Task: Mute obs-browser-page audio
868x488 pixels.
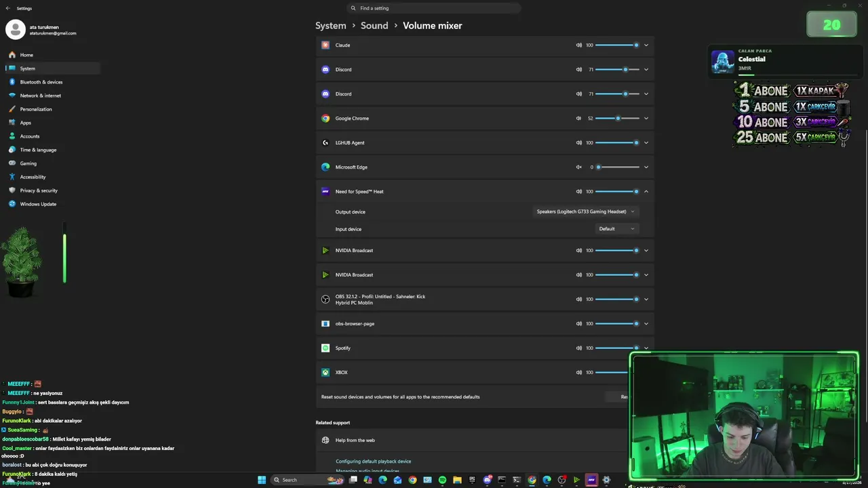Action: (x=579, y=324)
